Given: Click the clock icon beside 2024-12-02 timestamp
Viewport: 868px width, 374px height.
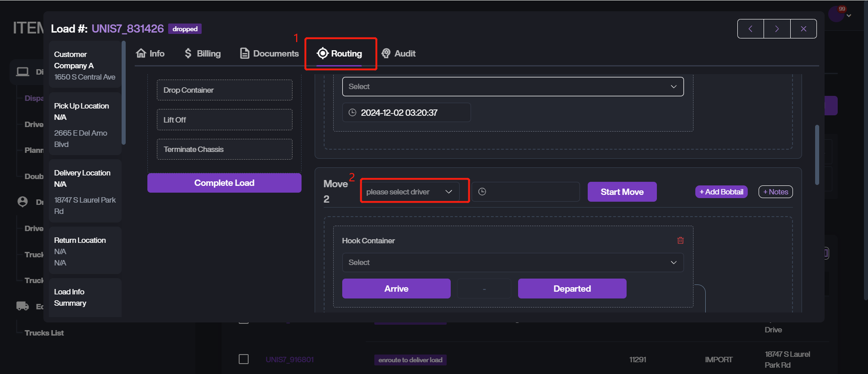Looking at the screenshot, I should click(353, 113).
